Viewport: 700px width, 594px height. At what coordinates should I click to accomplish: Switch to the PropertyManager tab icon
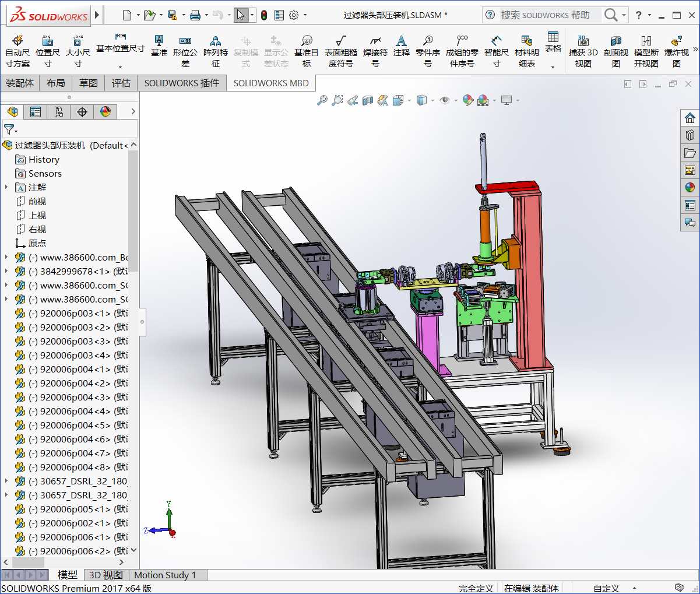[36, 111]
